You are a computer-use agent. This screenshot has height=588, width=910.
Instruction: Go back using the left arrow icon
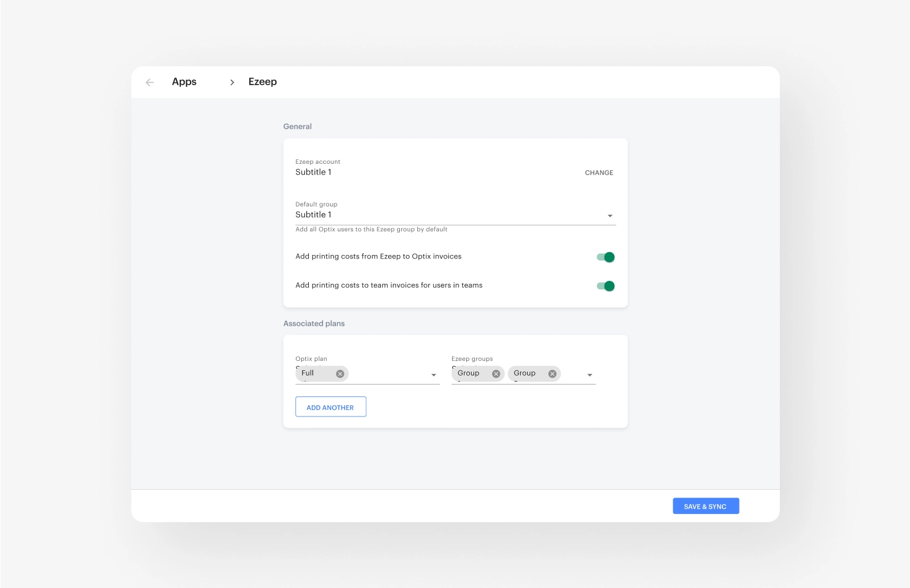(150, 82)
